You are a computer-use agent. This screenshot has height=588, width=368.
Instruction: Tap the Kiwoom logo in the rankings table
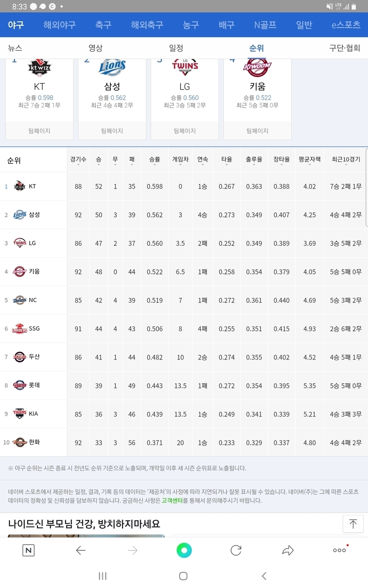click(20, 271)
